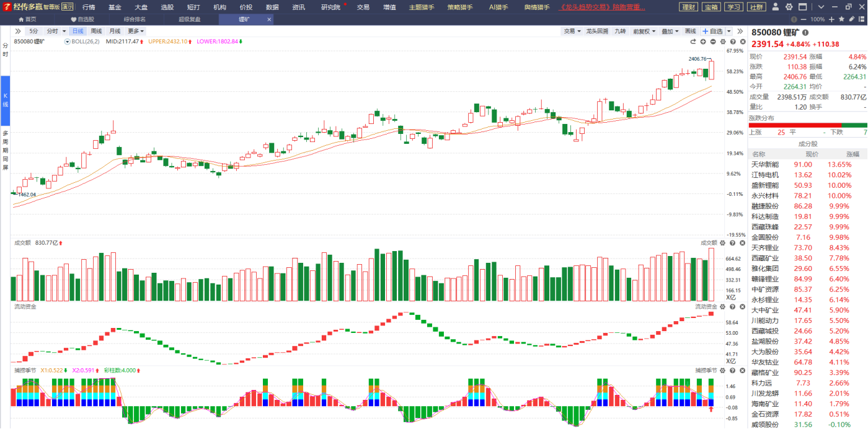Switch to the 超级复盘 tab
This screenshot has width=868, height=429.
click(189, 19)
